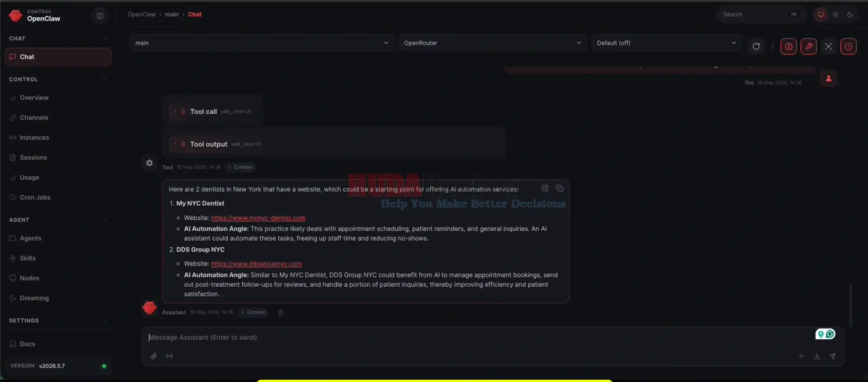Open the main session dropdown
This screenshot has height=382, width=868.
[x=262, y=43]
